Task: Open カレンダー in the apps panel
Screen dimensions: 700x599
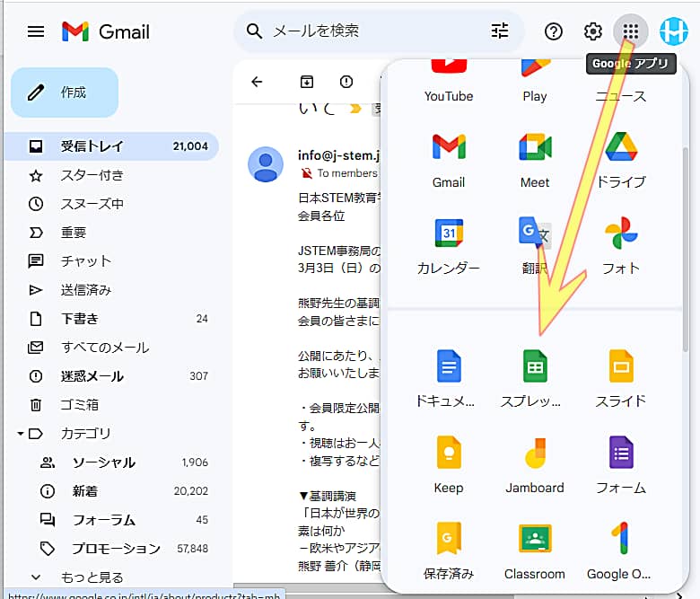Action: pyautogui.click(x=449, y=247)
